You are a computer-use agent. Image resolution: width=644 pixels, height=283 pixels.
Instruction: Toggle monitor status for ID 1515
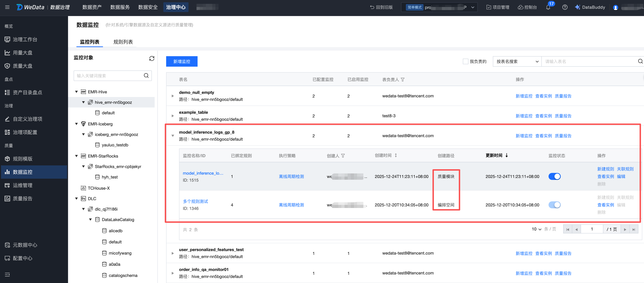554,177
